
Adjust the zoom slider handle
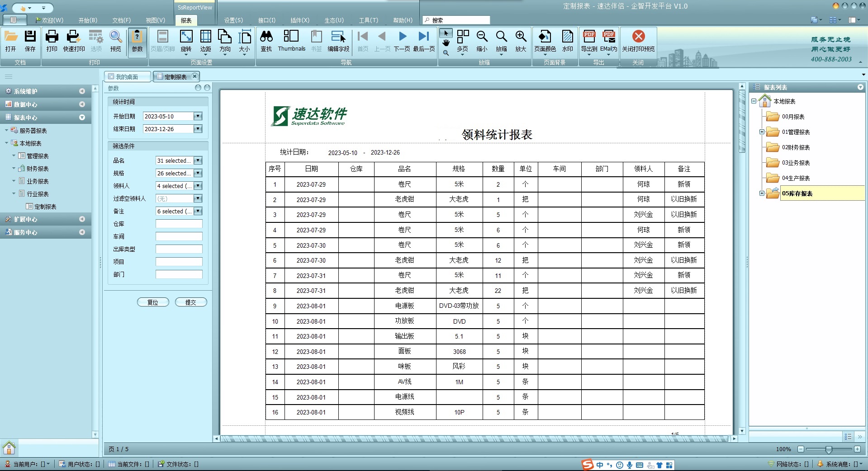[828, 449]
